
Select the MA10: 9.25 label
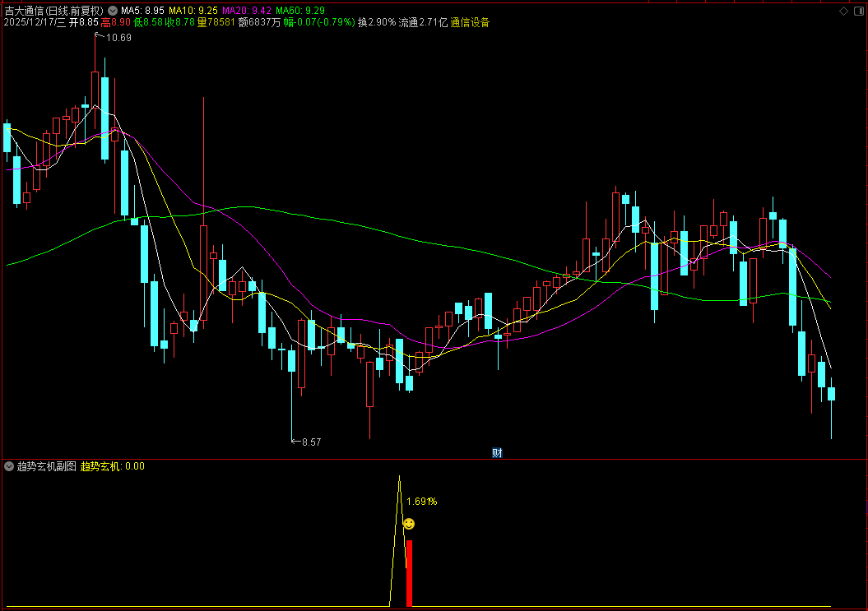pyautogui.click(x=193, y=11)
